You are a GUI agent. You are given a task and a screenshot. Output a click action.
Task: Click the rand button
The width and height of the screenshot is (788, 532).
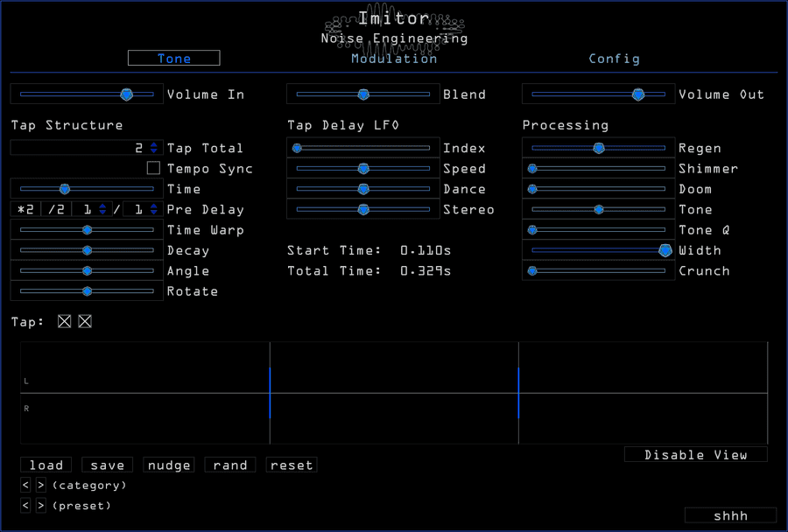click(x=230, y=465)
